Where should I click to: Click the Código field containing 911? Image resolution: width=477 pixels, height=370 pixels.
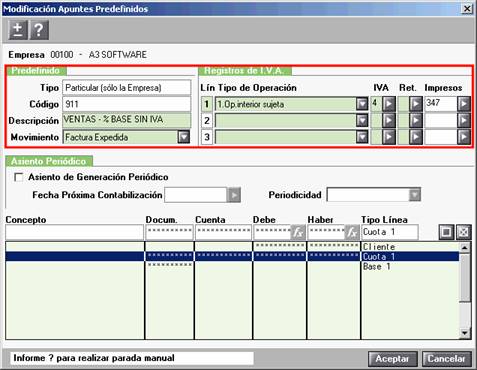tap(127, 104)
